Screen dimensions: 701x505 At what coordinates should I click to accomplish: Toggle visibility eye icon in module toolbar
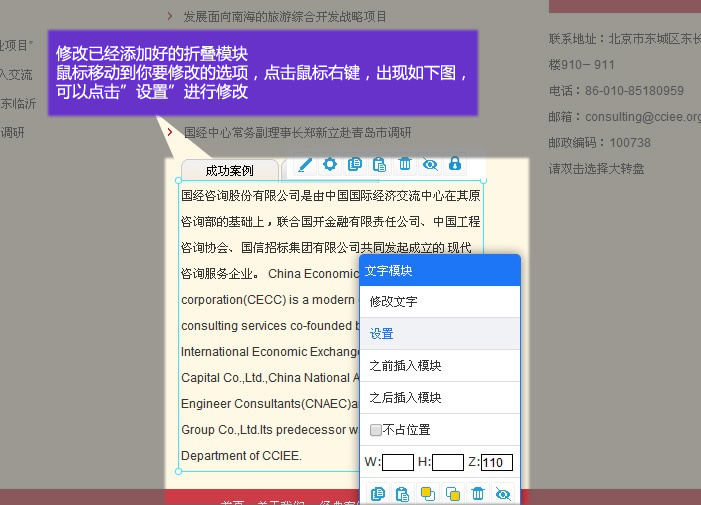click(x=430, y=164)
